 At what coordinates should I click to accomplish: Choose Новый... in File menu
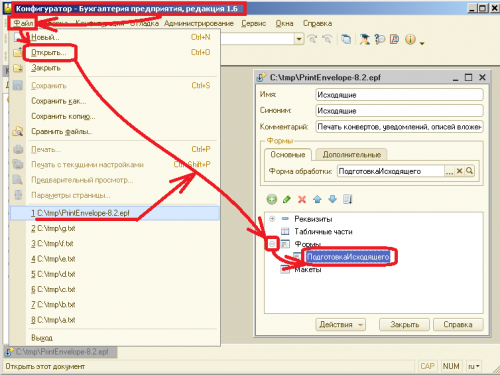(115, 37)
